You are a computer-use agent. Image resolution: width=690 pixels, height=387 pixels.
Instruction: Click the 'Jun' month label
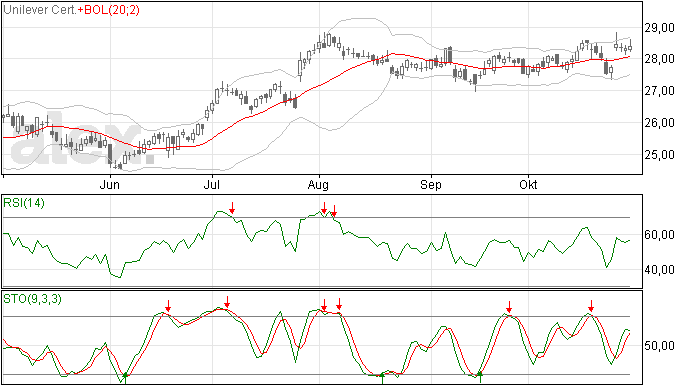[x=109, y=184]
